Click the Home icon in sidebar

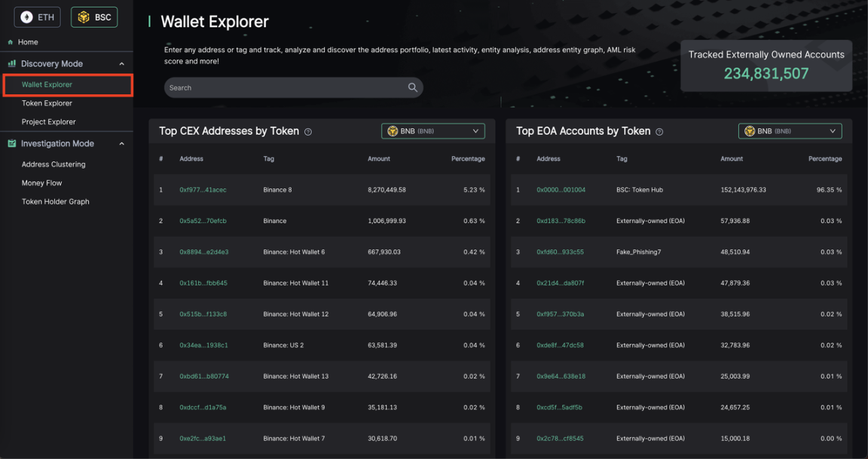11,42
